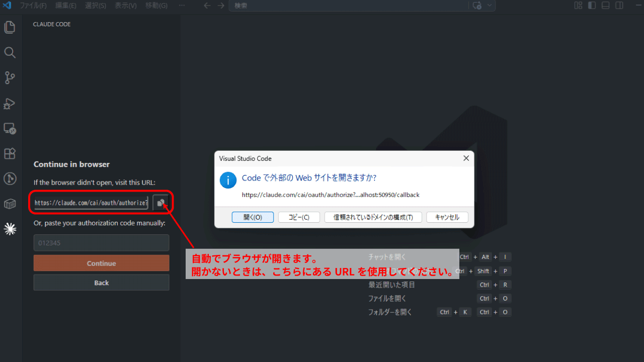Image resolution: width=644 pixels, height=362 pixels.
Task: Open the ファイル(F) menu
Action: (x=33, y=6)
